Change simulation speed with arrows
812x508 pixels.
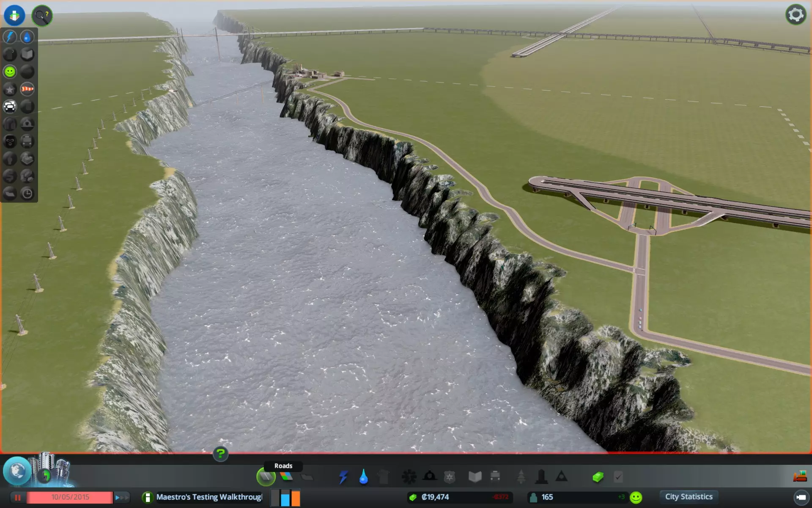point(121,497)
